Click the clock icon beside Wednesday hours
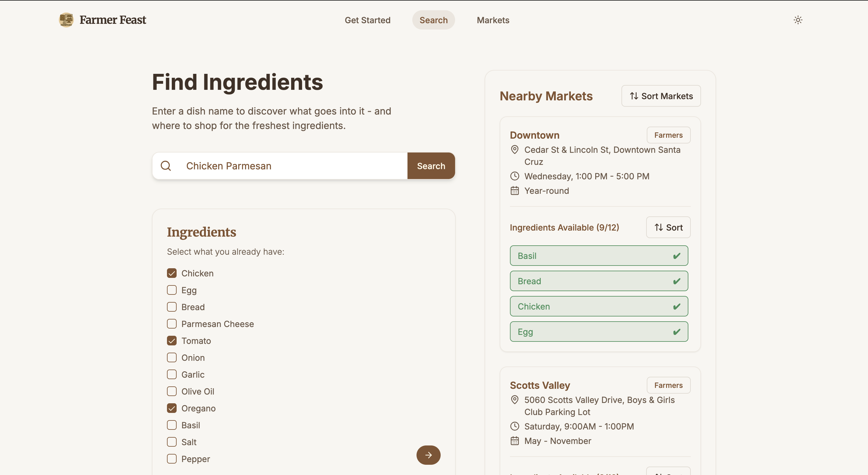Viewport: 868px width, 475px height. 514,176
